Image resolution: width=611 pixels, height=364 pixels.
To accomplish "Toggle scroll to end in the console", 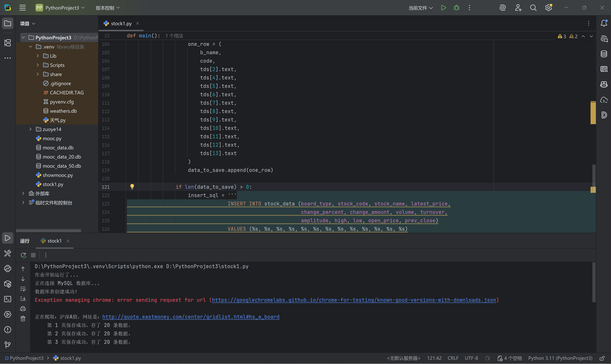I will click(x=23, y=298).
